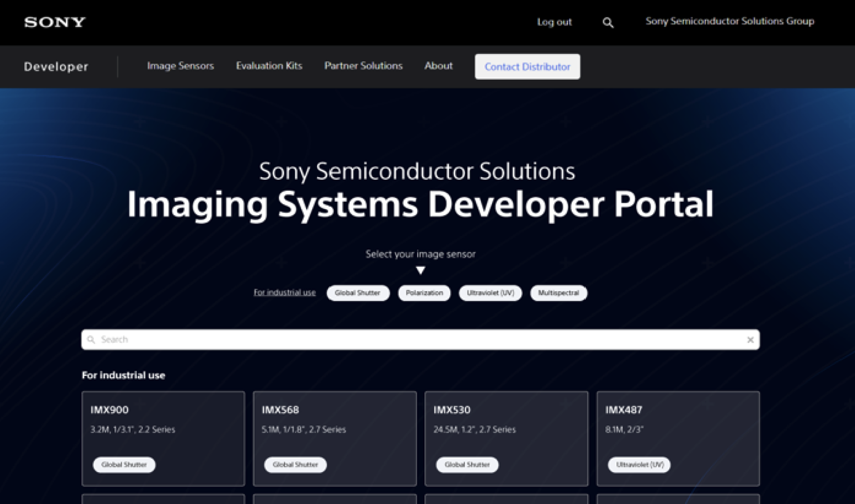This screenshot has height=504, width=855.
Task: Select For industrial use filter link
Action: pyautogui.click(x=285, y=292)
